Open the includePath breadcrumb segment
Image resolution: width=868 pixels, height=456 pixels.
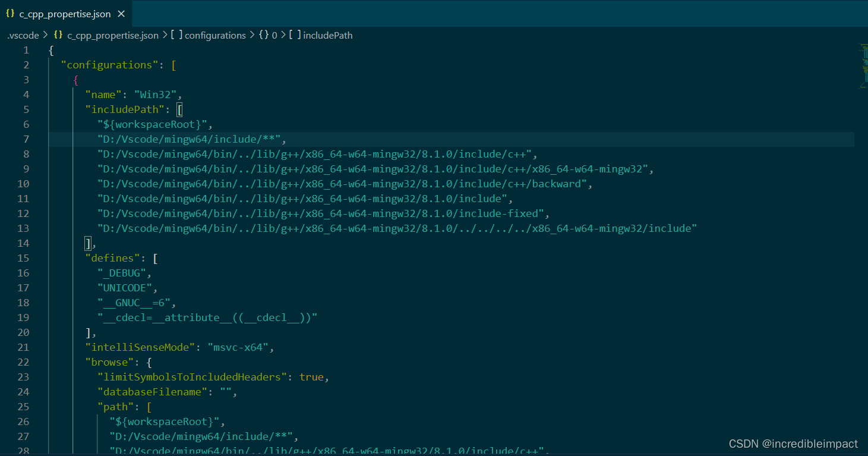click(328, 36)
